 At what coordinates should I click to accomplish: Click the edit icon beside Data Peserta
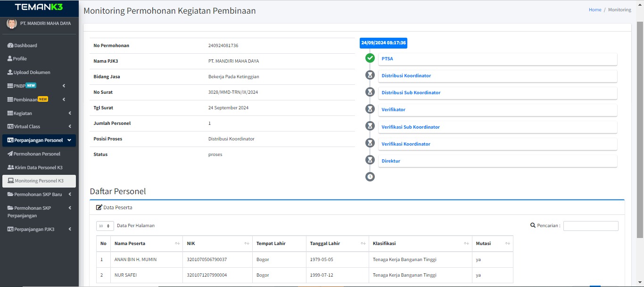tap(99, 207)
